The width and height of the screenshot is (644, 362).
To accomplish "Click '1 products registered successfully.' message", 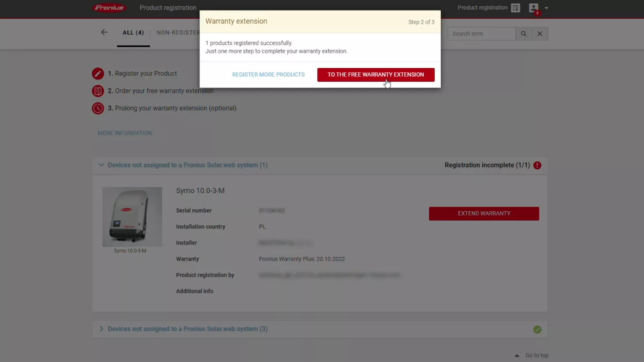I will 249,43.
